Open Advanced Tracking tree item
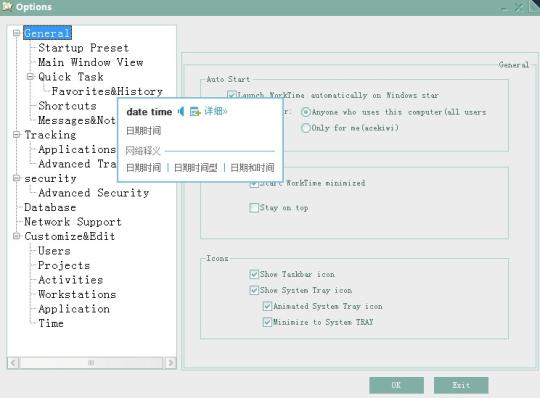This screenshot has width=540, height=398. [77, 164]
